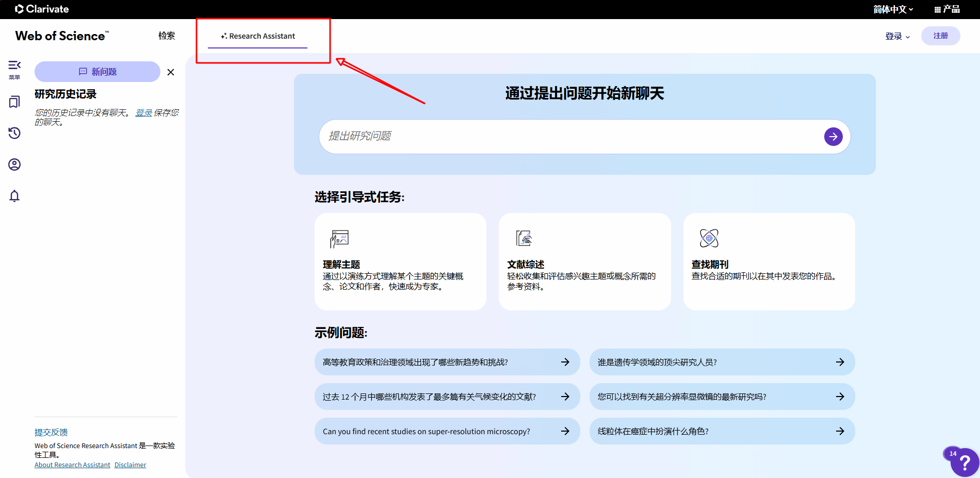Close the research history panel
980x478 pixels.
coord(171,72)
